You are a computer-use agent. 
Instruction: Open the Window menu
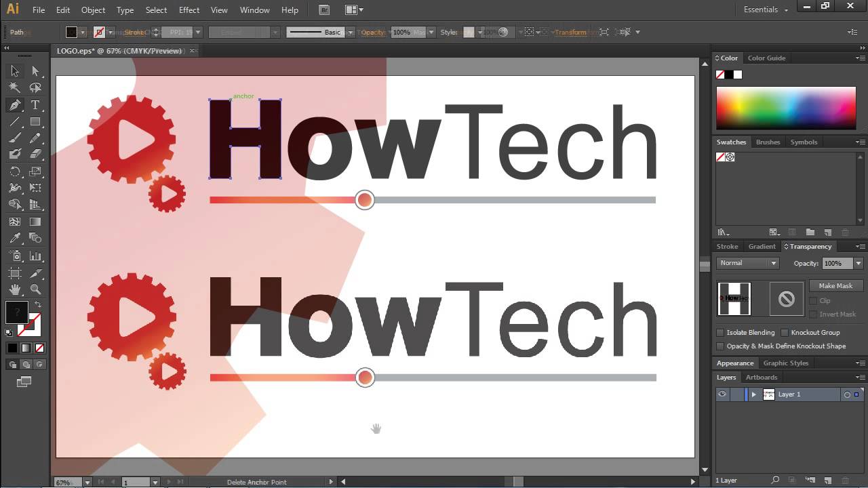(255, 9)
